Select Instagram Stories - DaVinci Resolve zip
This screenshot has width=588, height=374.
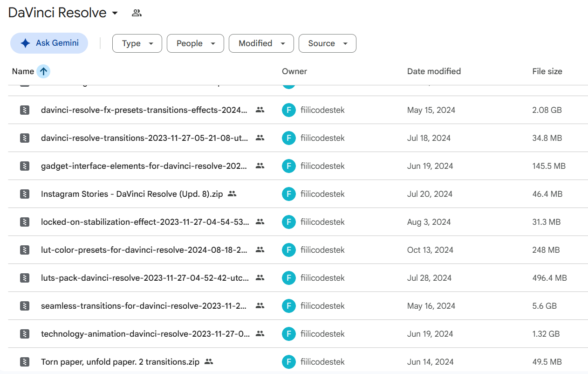pos(132,194)
